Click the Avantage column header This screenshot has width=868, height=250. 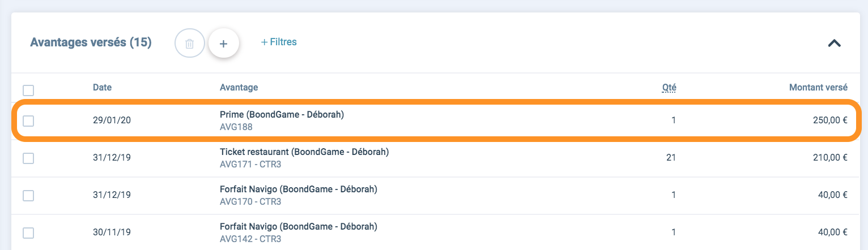pos(239,87)
